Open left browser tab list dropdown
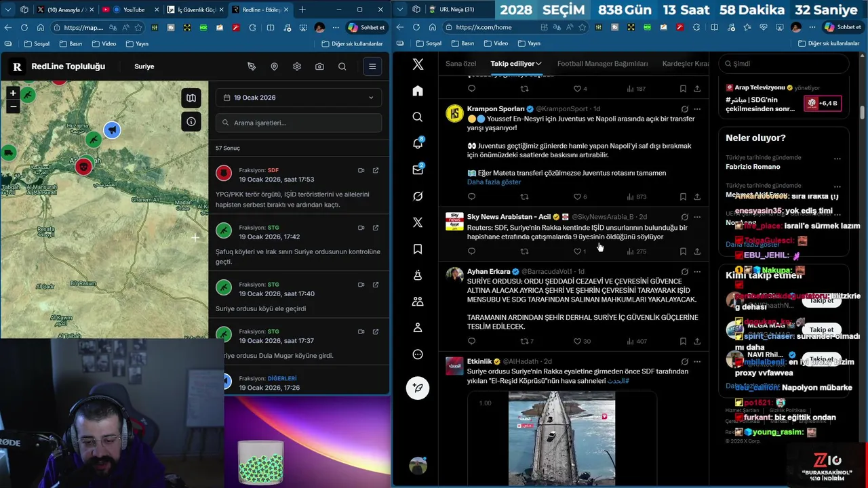The image size is (868, 488). 7,9
